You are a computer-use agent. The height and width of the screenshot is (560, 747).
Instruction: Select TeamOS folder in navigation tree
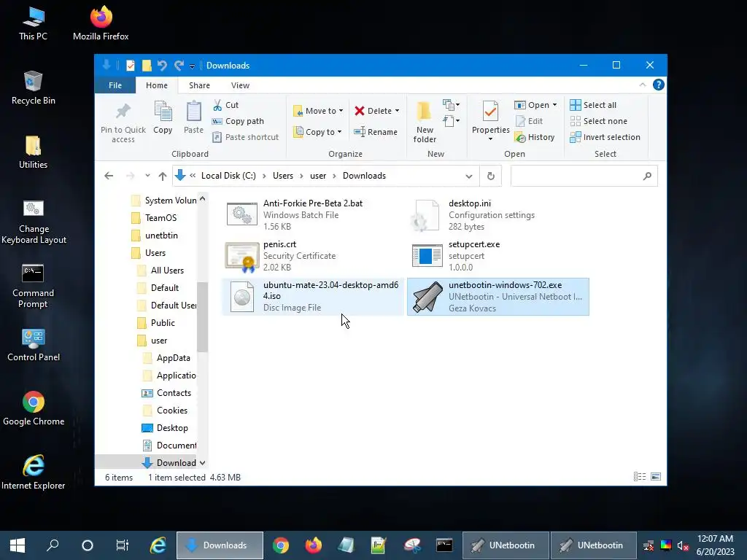pyautogui.click(x=160, y=217)
